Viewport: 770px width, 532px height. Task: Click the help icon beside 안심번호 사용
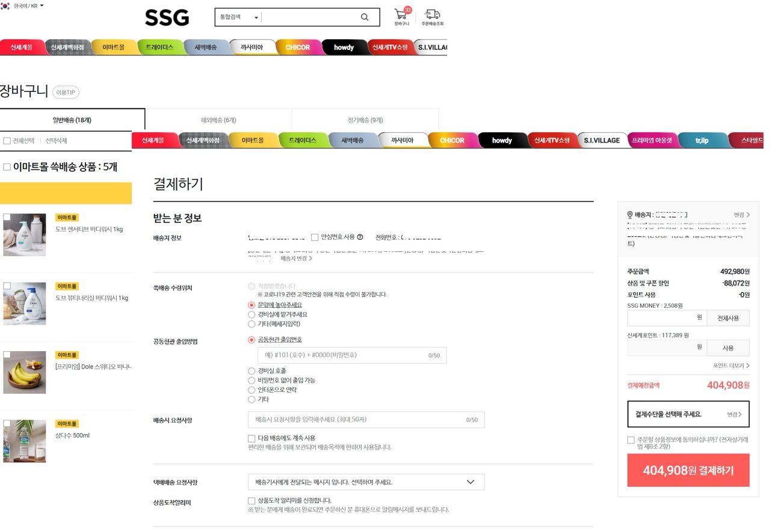[360, 237]
